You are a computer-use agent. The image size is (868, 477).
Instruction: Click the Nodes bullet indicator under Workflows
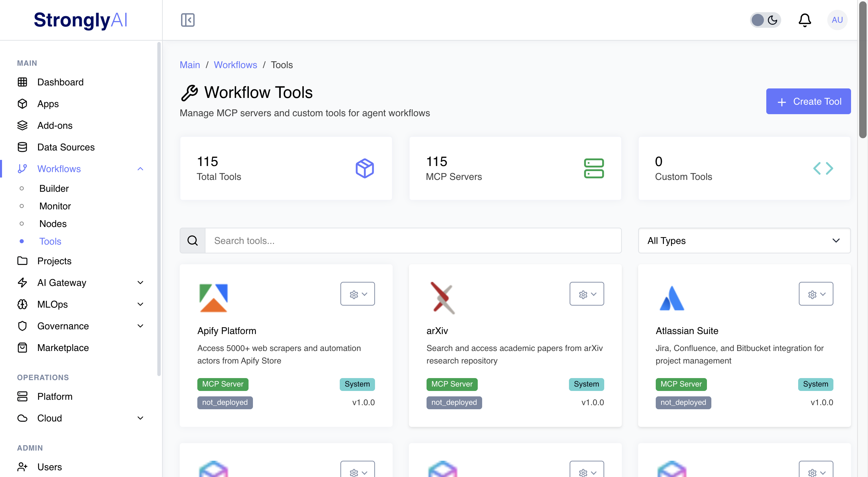22,224
